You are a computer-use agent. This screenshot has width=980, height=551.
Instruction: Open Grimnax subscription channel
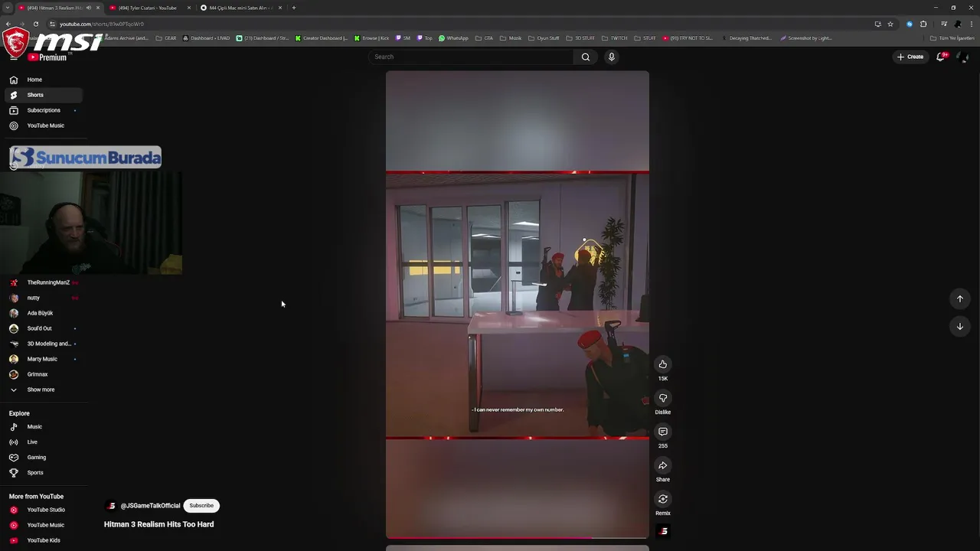pyautogui.click(x=38, y=374)
